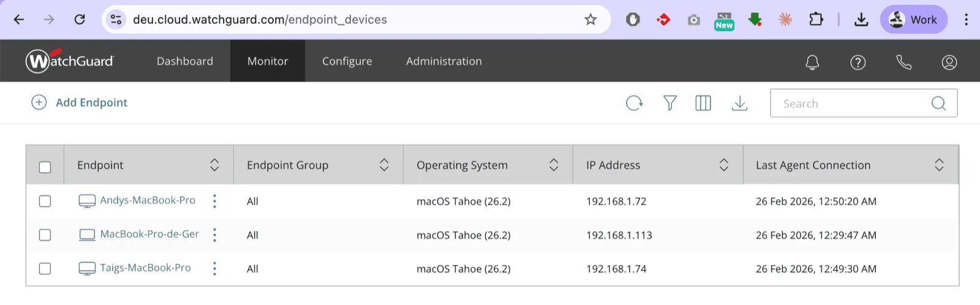This screenshot has height=305, width=980.
Task: Click the Work profile button
Action: pyautogui.click(x=913, y=20)
